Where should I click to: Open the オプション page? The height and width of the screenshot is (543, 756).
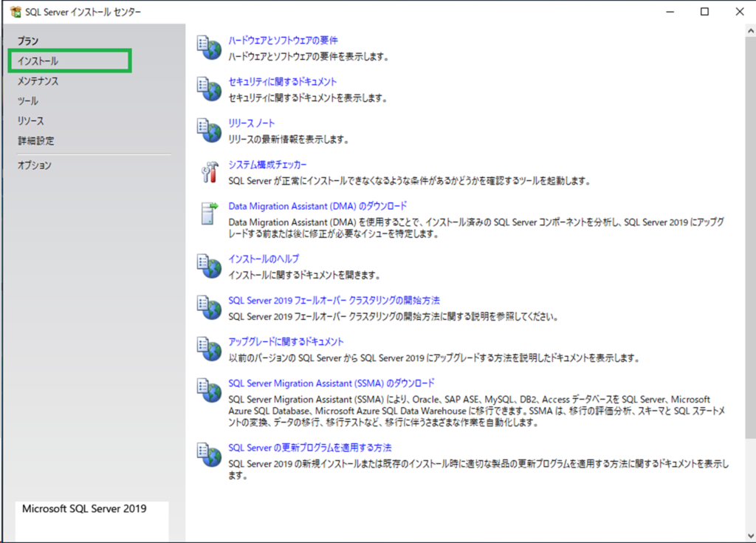[34, 165]
